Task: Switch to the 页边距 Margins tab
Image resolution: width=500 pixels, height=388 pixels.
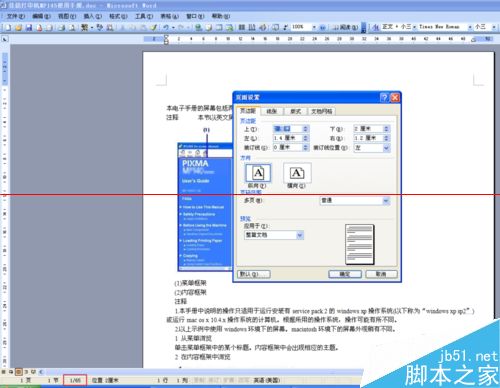Action: pos(248,111)
